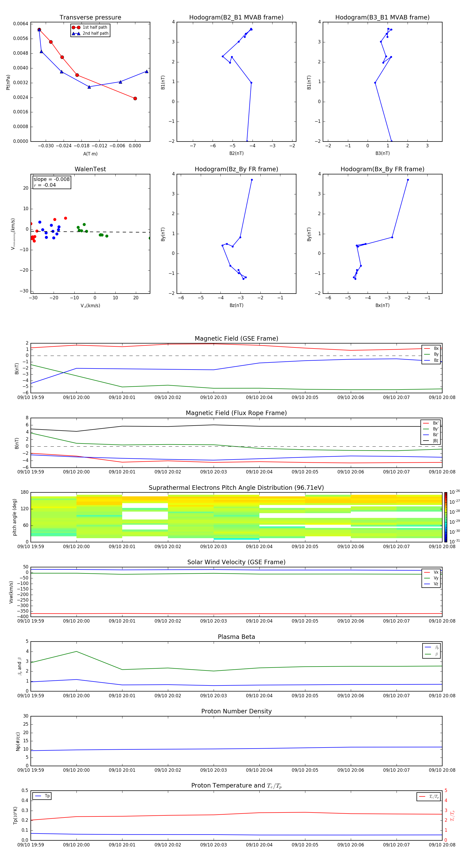The width and height of the screenshot is (473, 868).
Task: Select '2nd half path' legend entry
Action: tap(90, 33)
